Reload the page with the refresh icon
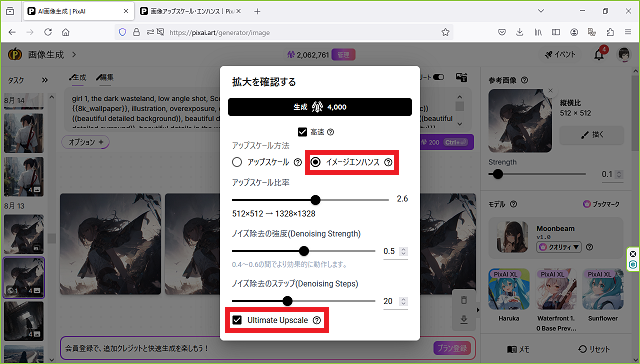The image size is (640, 364). pyautogui.click(x=48, y=32)
